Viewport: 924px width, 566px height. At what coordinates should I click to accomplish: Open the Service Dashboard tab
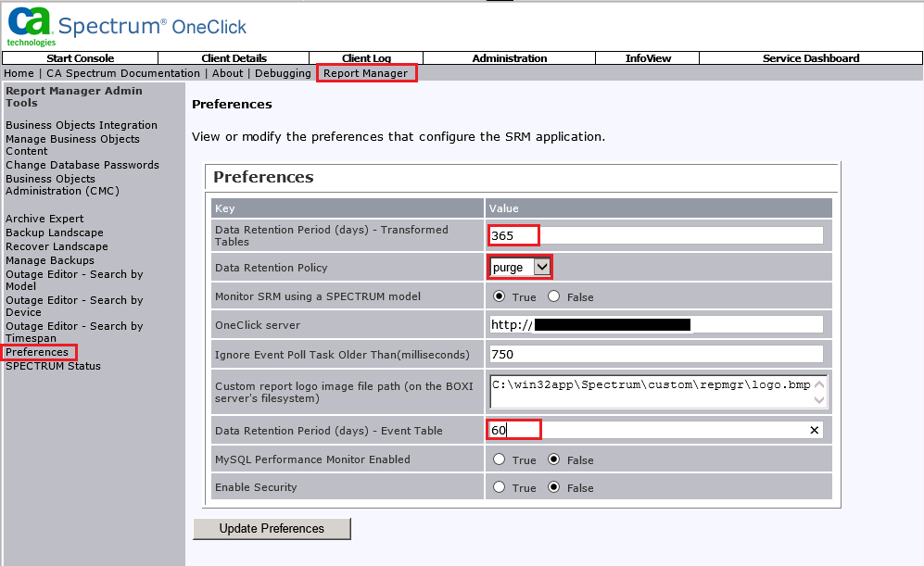coord(811,58)
